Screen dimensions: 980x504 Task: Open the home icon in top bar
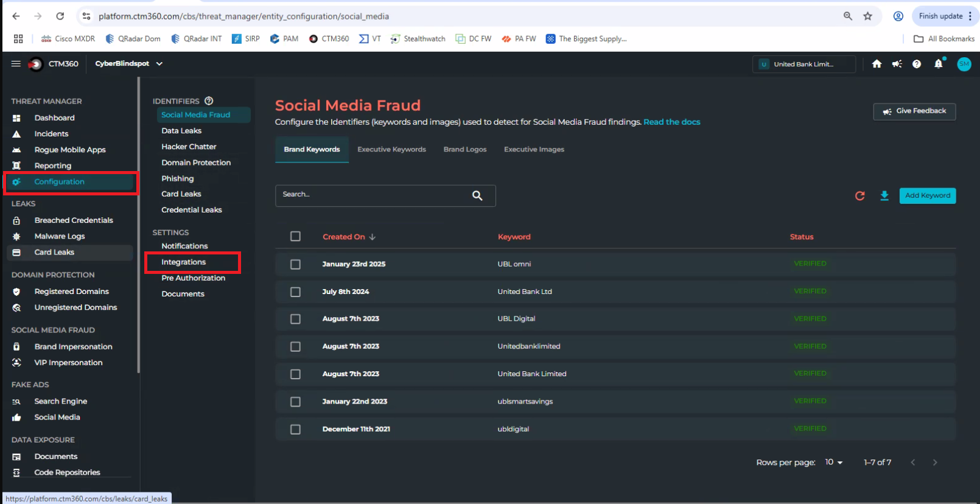click(877, 64)
